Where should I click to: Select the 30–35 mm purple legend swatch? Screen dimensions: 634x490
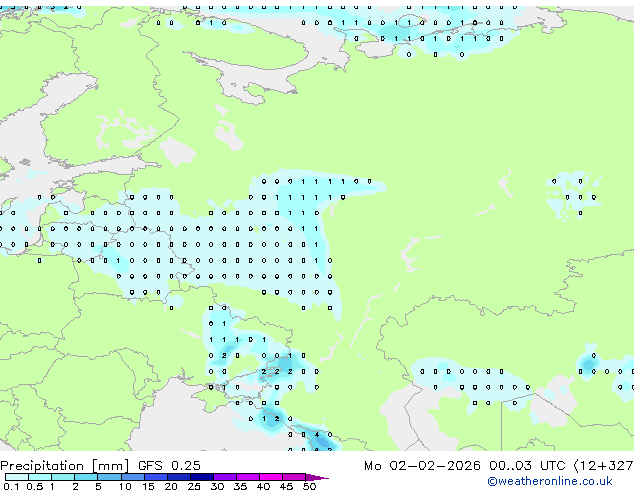point(225,477)
